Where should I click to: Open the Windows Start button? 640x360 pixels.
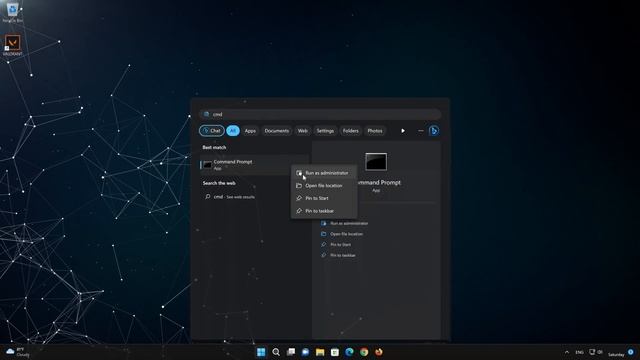(x=261, y=352)
